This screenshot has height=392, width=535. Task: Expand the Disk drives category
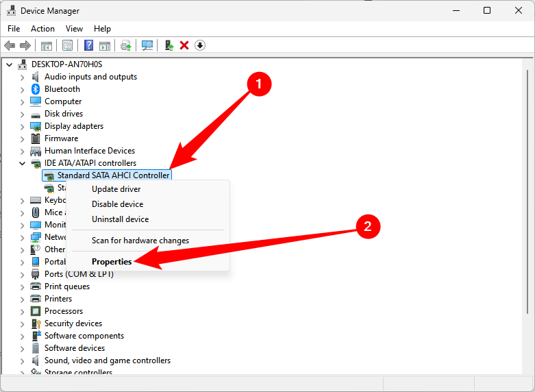22,114
